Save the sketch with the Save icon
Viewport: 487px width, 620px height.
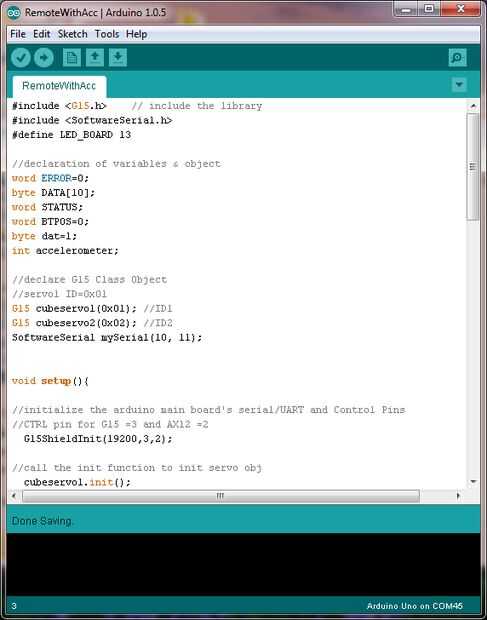tap(118, 58)
